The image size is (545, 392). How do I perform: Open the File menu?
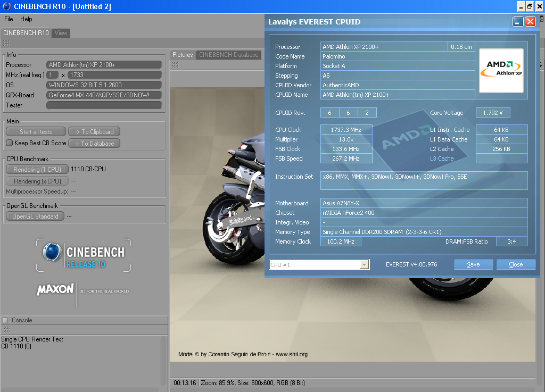click(9, 19)
